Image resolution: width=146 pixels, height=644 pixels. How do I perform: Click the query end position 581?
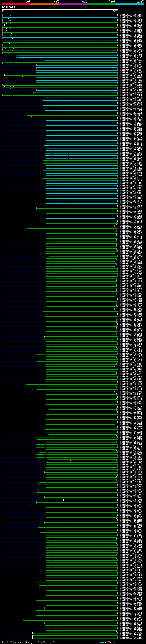[x=115, y=11]
